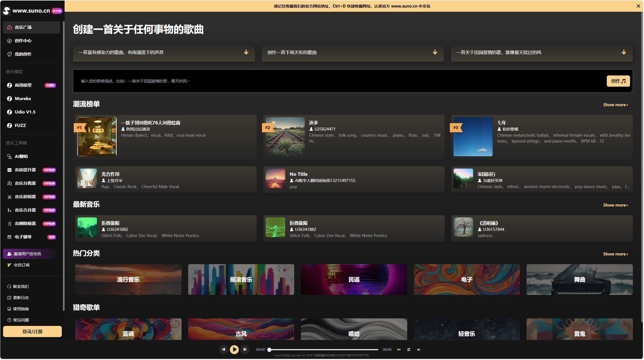Click the playback progress slider
Image resolution: width=644 pixels, height=360 pixels.
[x=324, y=350]
